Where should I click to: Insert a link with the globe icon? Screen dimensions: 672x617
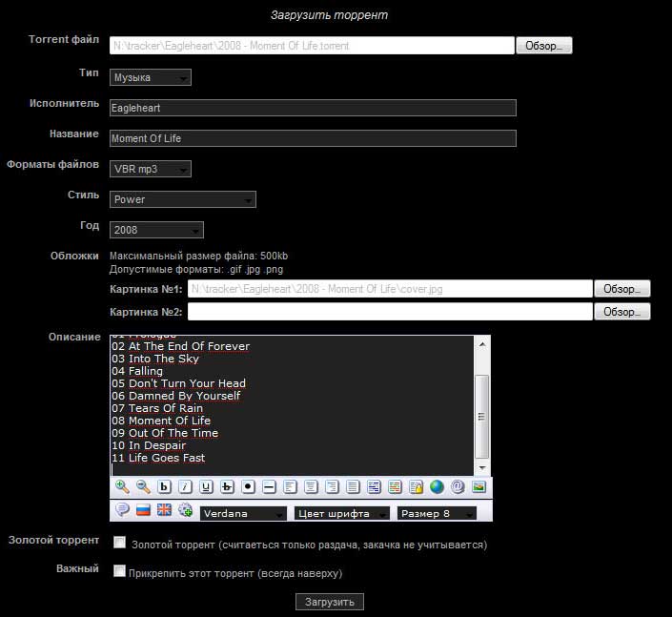[437, 487]
